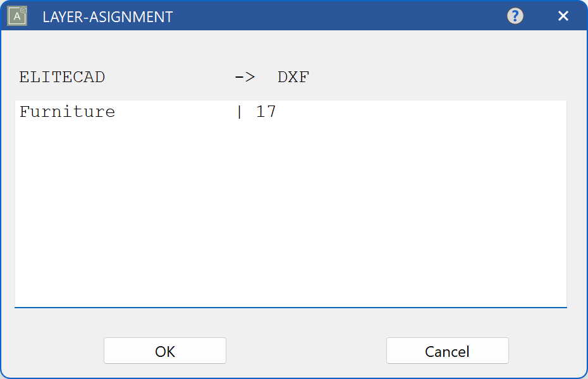Click the LAYER-ASIGNMENT title text
The width and height of the screenshot is (588, 379).
pyautogui.click(x=107, y=17)
